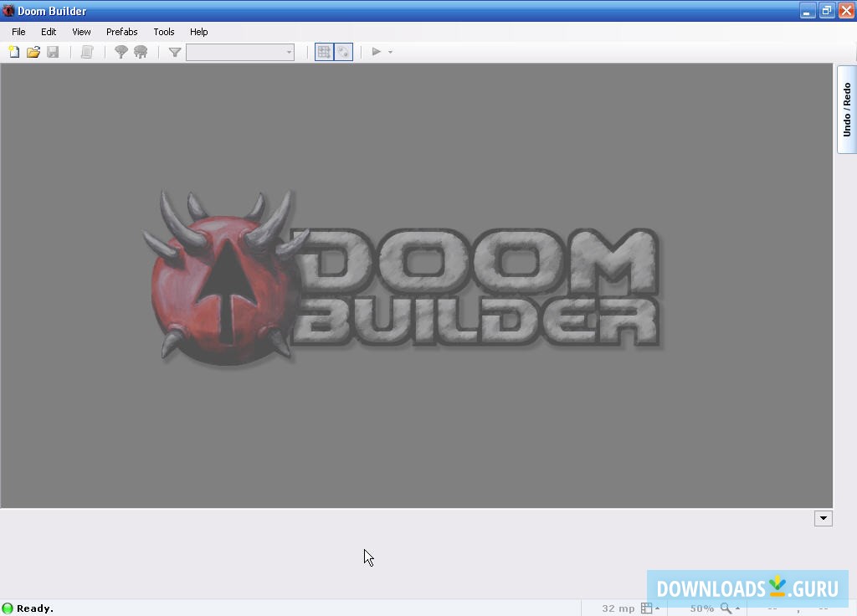Click the grayed Map Options icon
857x616 pixels.
point(86,51)
